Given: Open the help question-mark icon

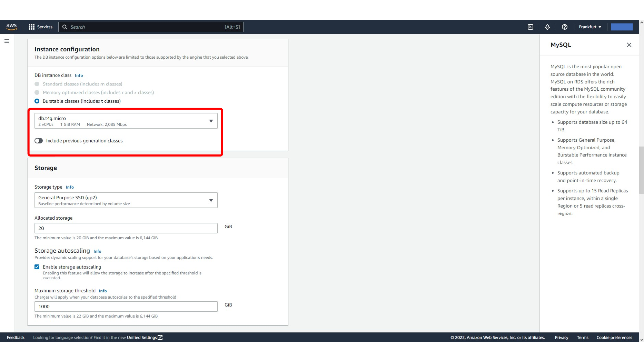Looking at the screenshot, I should [565, 27].
